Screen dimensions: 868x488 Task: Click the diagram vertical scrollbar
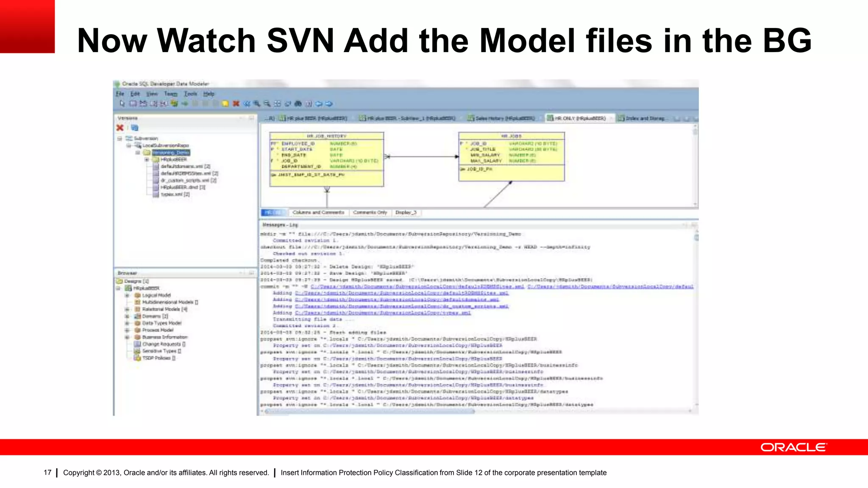point(695,165)
